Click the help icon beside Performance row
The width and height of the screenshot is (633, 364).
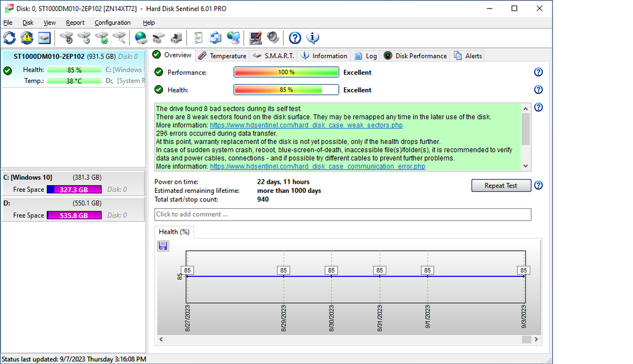click(538, 72)
